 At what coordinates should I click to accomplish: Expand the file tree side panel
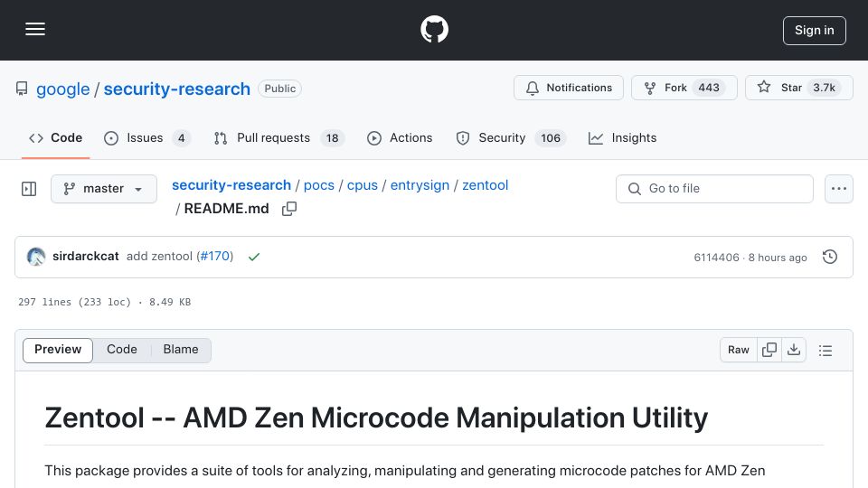pyautogui.click(x=29, y=189)
